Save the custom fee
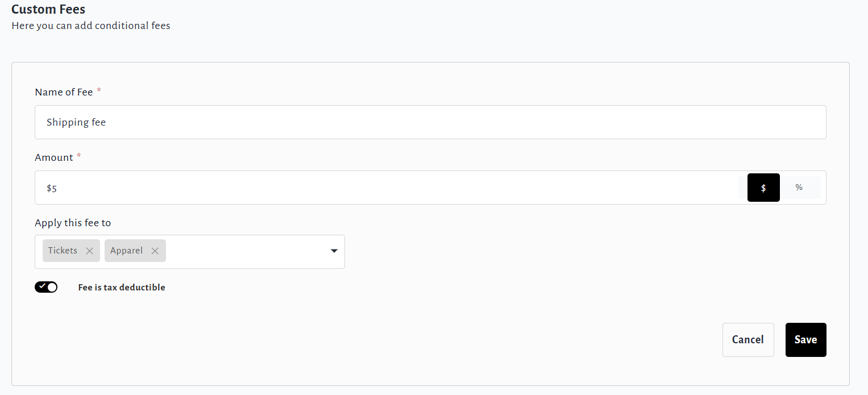This screenshot has height=395, width=868. click(x=805, y=340)
